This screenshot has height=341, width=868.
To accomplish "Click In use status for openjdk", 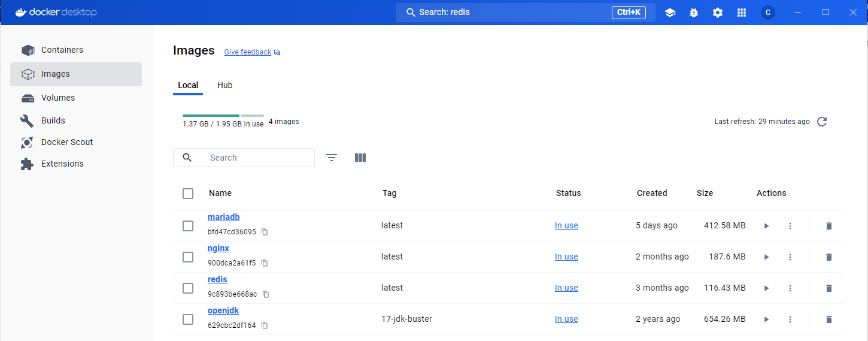I will tap(566, 319).
